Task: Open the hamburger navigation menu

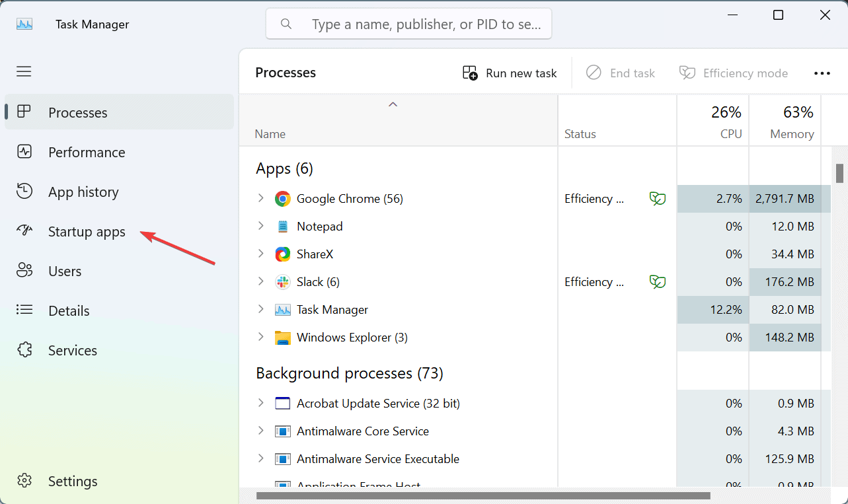Action: tap(24, 71)
